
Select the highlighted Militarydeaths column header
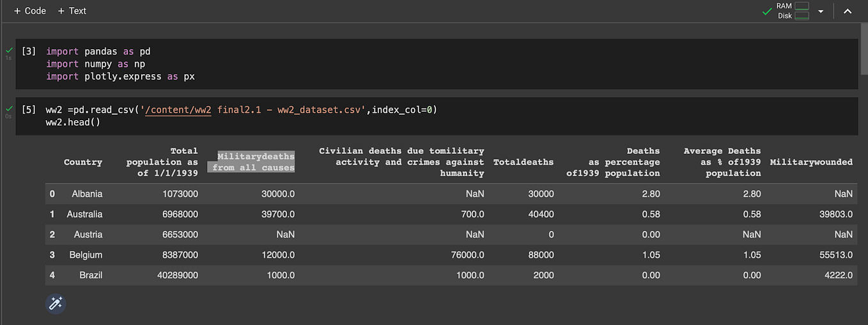[x=253, y=162]
